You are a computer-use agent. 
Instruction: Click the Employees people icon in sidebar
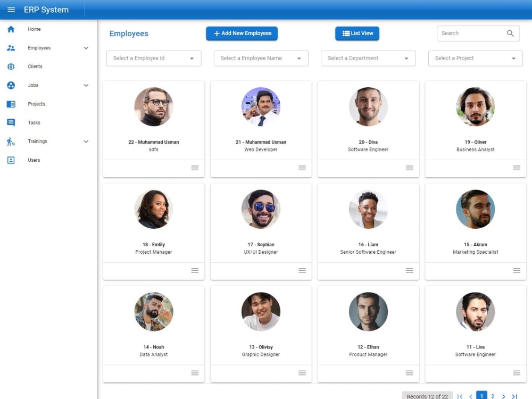(x=11, y=48)
